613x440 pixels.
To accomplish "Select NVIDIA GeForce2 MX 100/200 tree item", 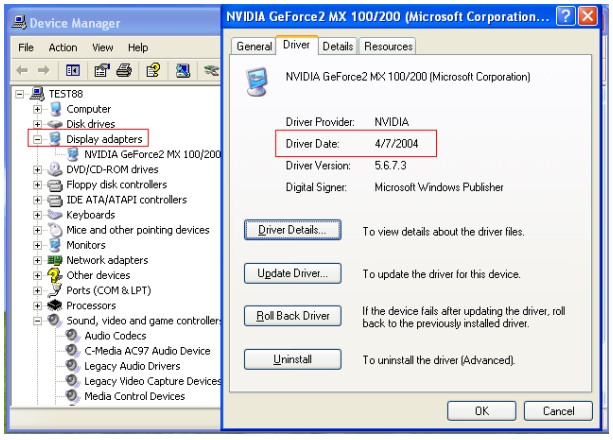I will coord(152,154).
